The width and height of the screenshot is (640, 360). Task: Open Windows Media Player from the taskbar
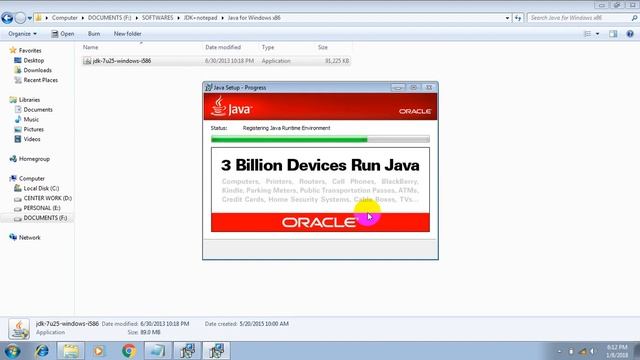[x=99, y=351]
